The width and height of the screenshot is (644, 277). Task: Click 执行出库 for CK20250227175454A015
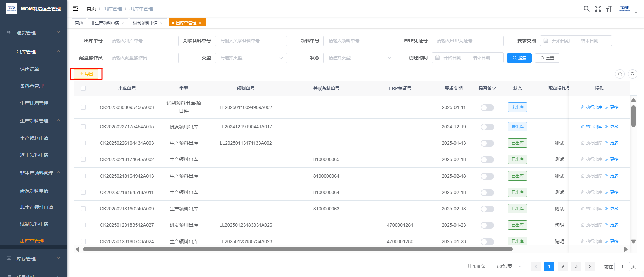click(591, 127)
